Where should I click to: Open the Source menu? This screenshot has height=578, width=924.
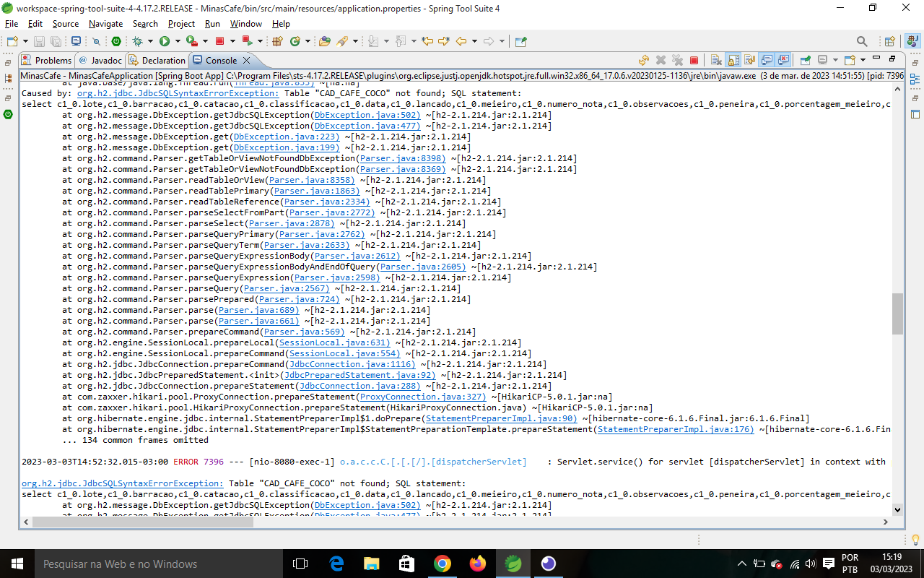point(65,24)
